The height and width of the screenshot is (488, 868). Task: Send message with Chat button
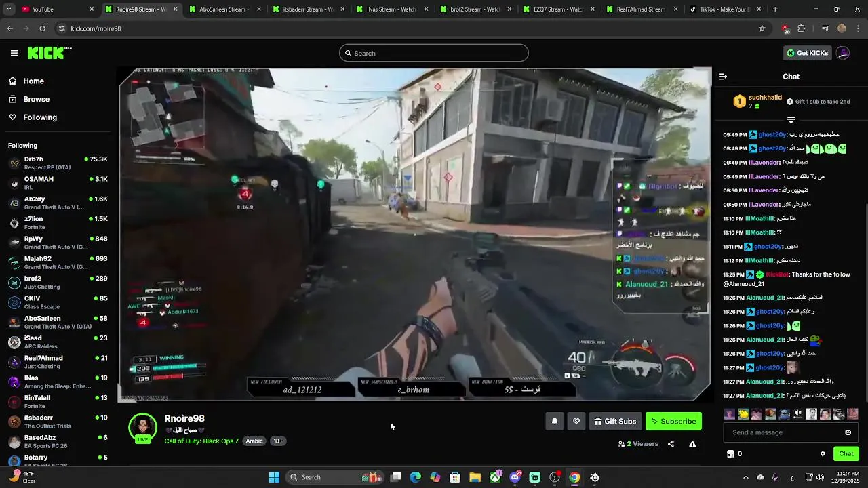(x=846, y=454)
